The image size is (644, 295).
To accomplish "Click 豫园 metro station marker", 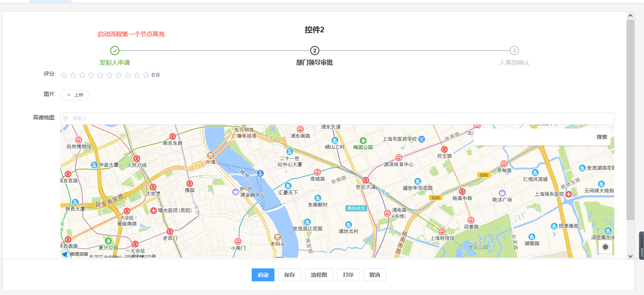I will coord(190,184).
